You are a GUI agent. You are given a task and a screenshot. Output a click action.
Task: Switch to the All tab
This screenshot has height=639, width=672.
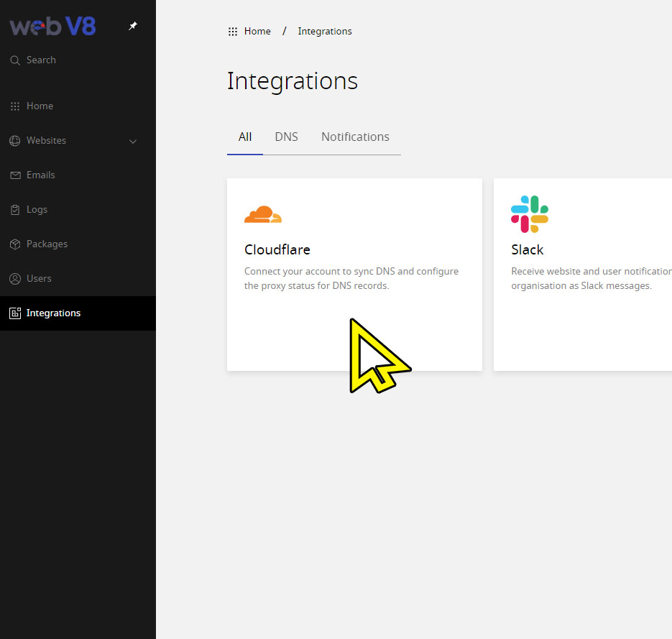tap(245, 137)
